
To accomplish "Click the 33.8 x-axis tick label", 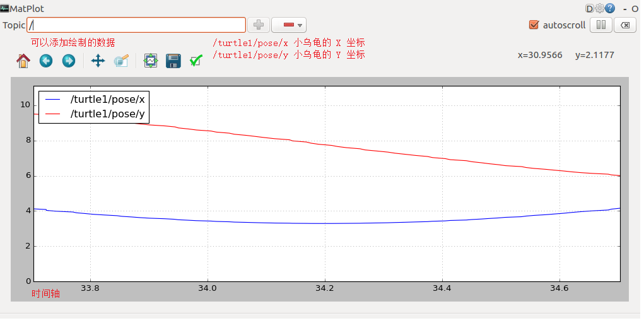I will point(90,288).
